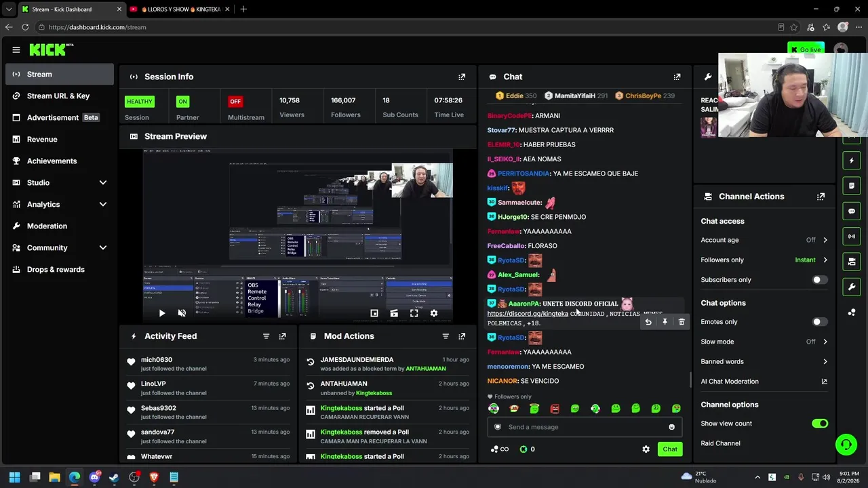The height and width of the screenshot is (488, 868).
Task: Open Followers only duration options
Action: tap(764, 260)
